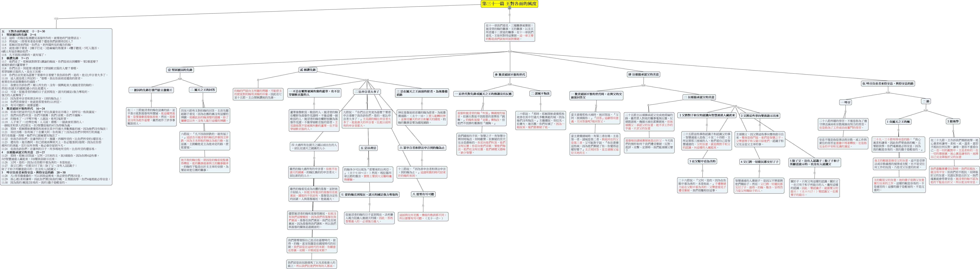Select node 二 諸城不悔改
Viewport: 980px width, 269px height.
click(540, 94)
